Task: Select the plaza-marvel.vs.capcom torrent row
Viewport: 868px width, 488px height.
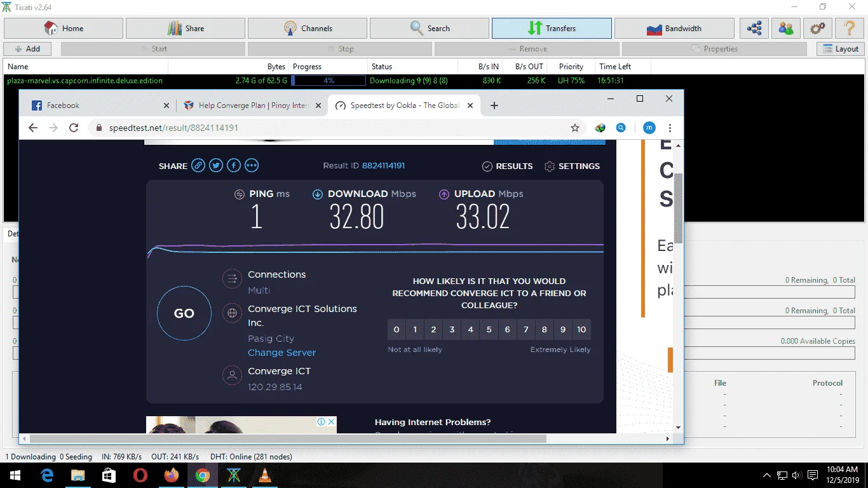Action: coord(434,81)
